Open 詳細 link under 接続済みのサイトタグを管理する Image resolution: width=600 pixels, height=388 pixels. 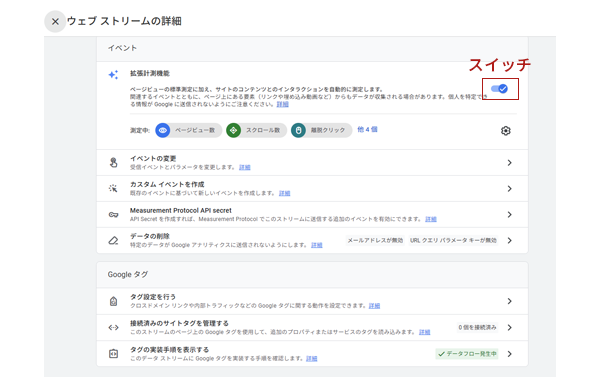click(424, 332)
